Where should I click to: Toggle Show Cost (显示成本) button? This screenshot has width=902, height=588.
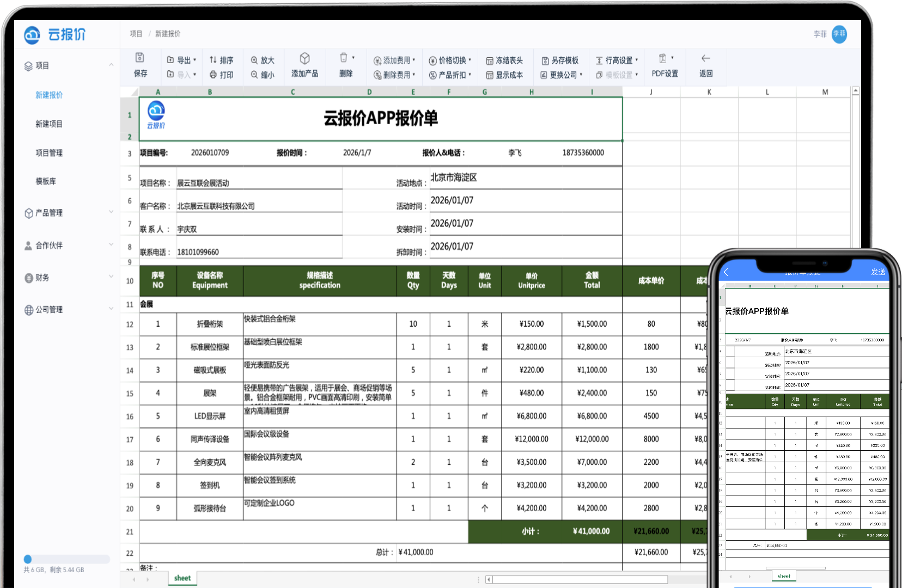pyautogui.click(x=504, y=75)
